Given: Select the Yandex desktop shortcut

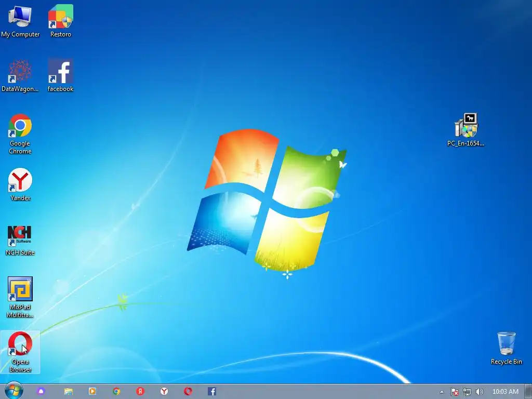Looking at the screenshot, I should pyautogui.click(x=20, y=185).
